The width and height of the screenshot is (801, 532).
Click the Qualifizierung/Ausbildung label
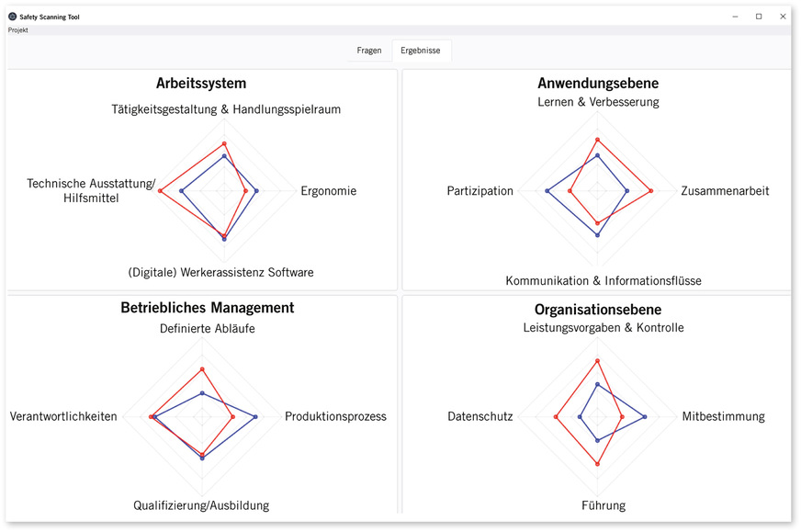point(201,504)
